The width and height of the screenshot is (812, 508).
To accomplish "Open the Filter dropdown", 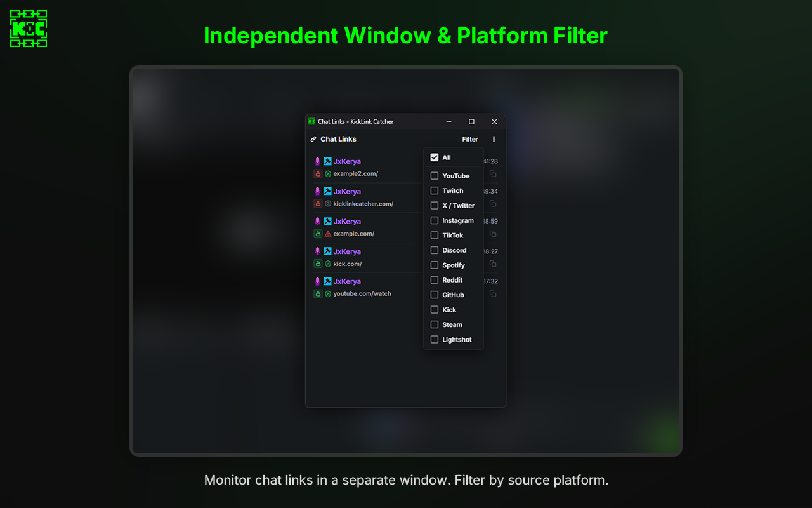I will 470,139.
